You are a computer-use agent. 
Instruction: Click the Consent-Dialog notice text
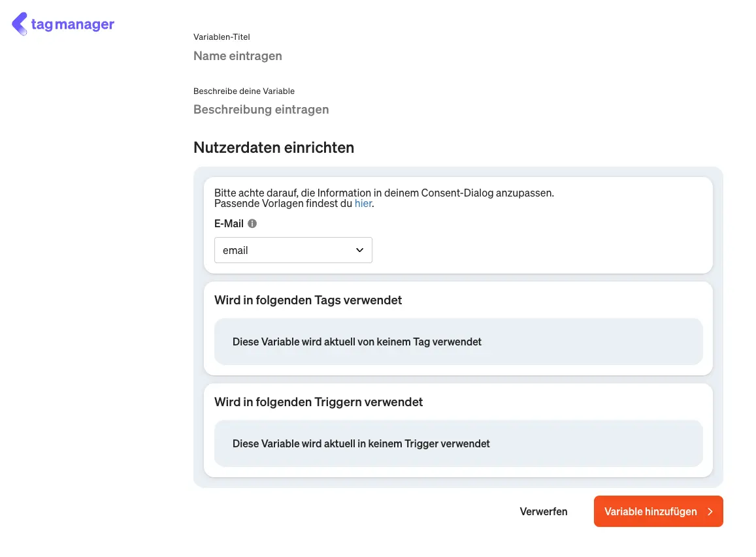[384, 193]
